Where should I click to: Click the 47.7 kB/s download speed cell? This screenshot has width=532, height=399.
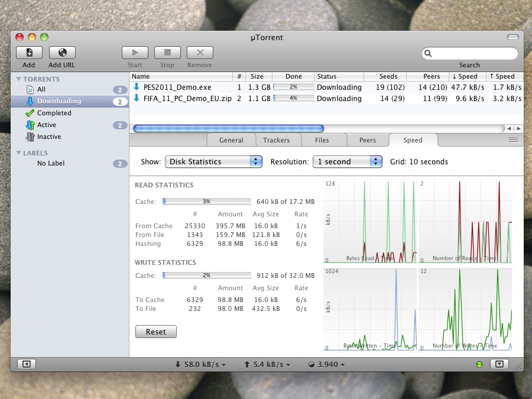tap(468, 87)
